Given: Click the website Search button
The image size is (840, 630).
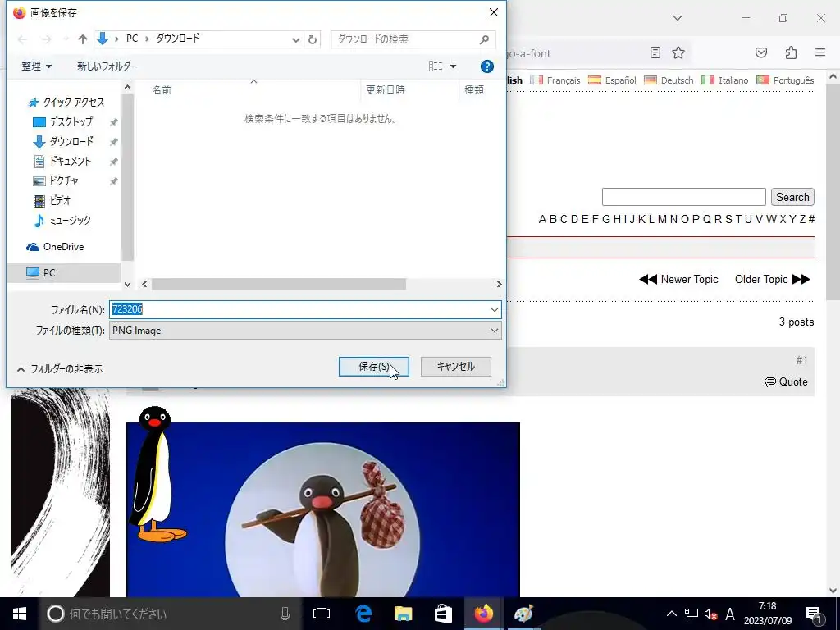Looking at the screenshot, I should pos(792,197).
